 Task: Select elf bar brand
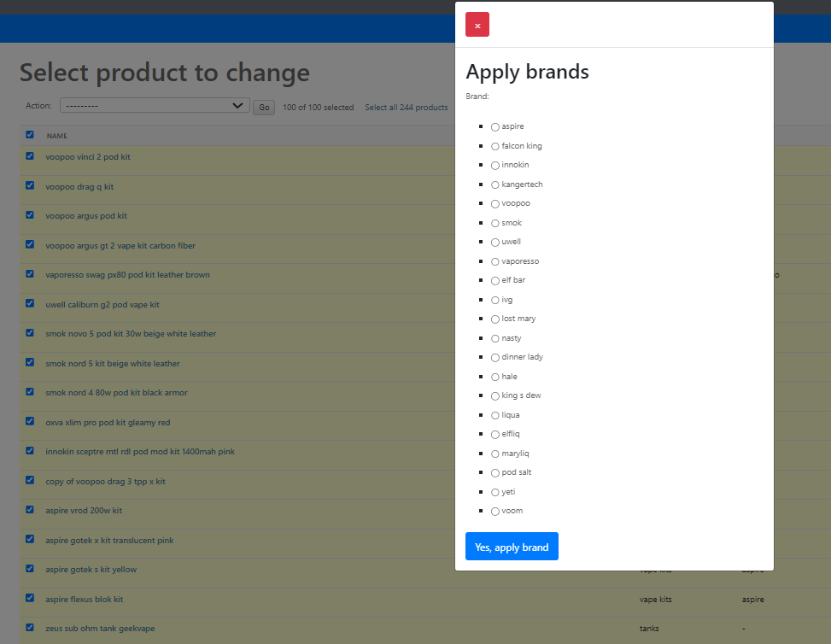pos(495,281)
